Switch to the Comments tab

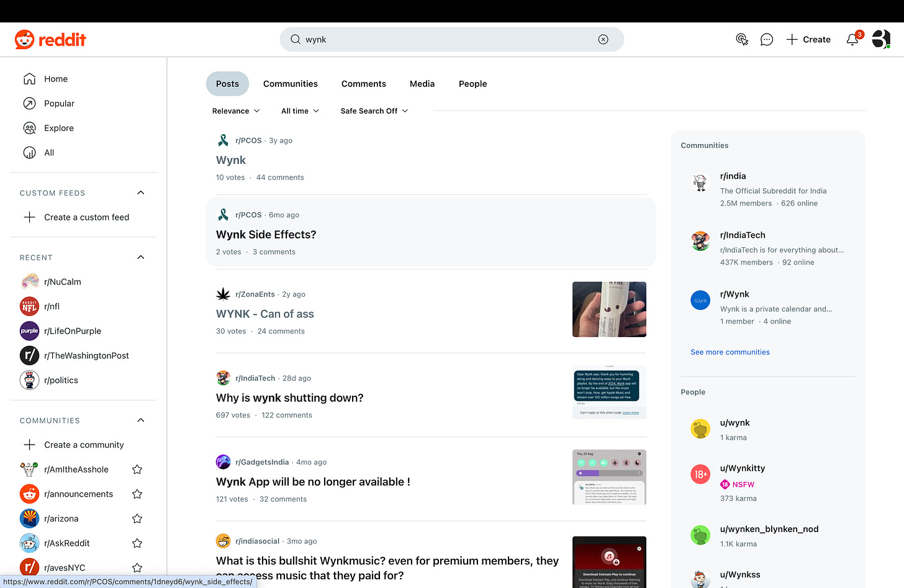tap(364, 84)
